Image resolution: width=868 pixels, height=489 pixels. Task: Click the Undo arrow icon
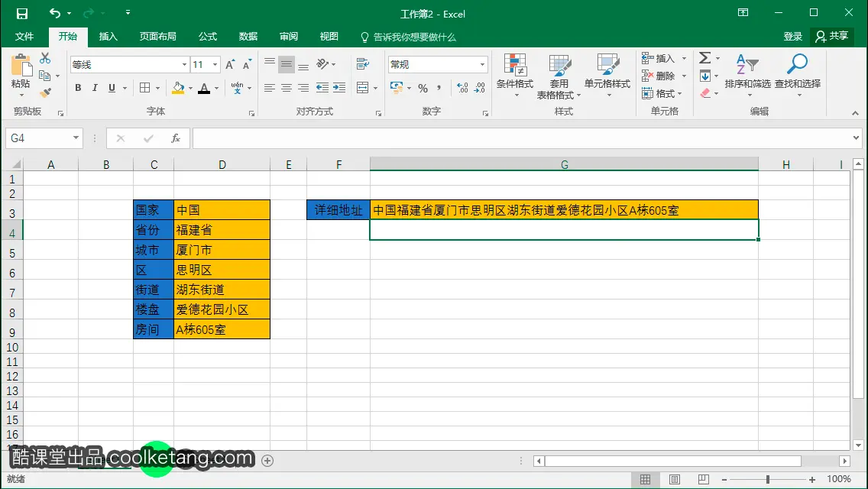(55, 13)
